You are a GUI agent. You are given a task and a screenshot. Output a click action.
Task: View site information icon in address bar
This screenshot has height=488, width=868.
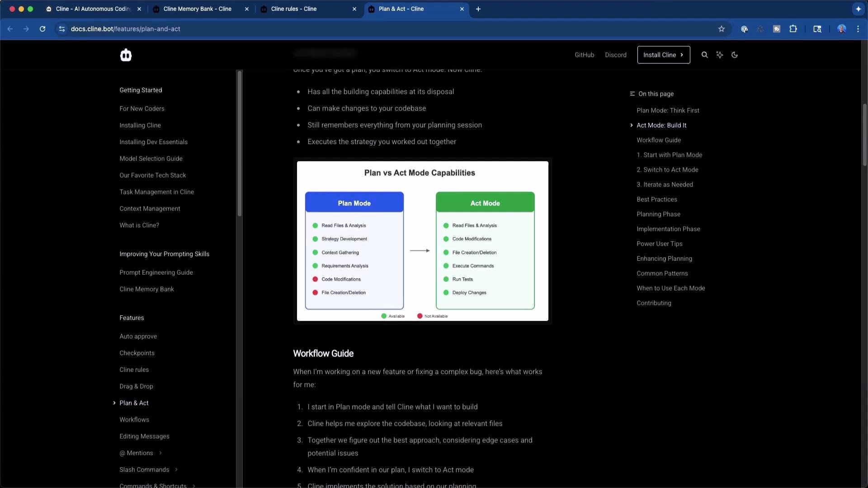click(x=62, y=29)
